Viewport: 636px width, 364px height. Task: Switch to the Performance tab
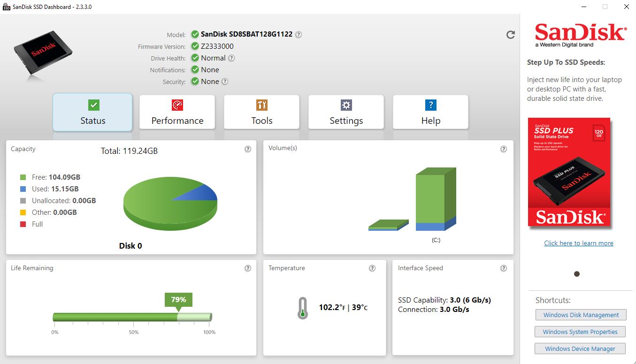point(177,112)
